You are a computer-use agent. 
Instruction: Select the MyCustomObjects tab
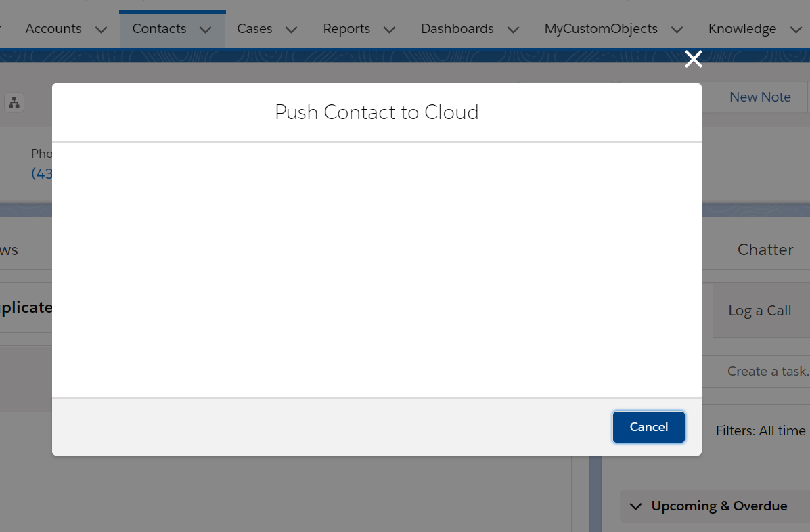(601, 29)
